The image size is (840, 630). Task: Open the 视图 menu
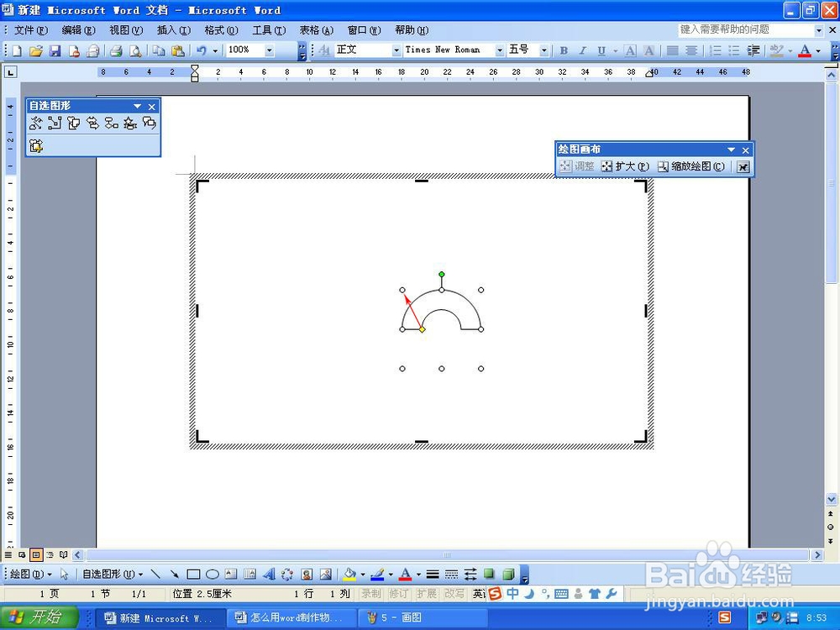[x=127, y=30]
